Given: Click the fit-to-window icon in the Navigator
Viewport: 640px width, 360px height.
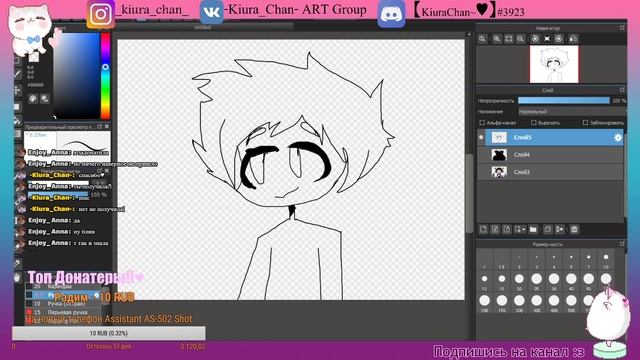Looking at the screenshot, I should (509, 39).
